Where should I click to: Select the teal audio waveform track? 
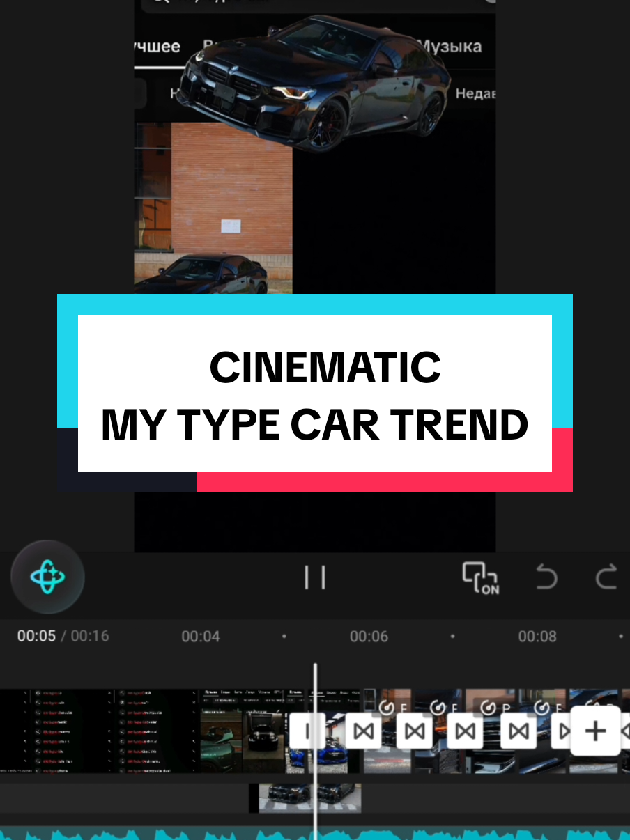315,833
